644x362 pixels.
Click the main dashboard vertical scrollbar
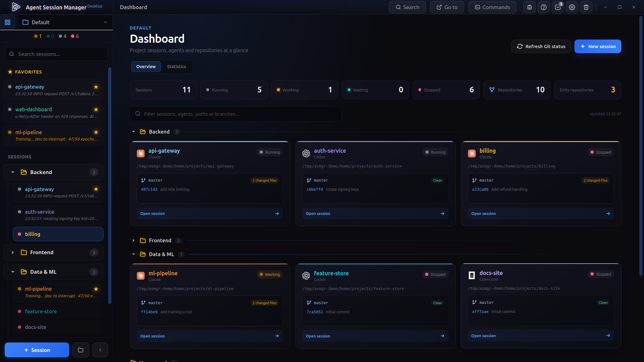click(641, 146)
